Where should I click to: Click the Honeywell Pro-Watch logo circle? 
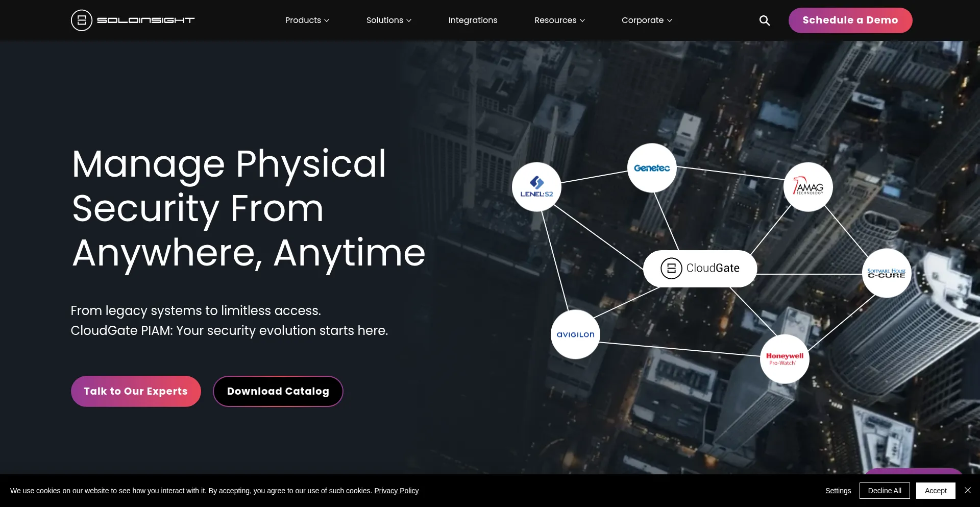785,359
